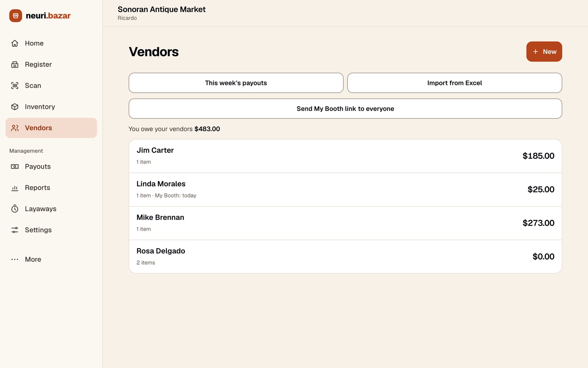Open Payouts under Management
The width and height of the screenshot is (588, 368).
[x=38, y=167]
